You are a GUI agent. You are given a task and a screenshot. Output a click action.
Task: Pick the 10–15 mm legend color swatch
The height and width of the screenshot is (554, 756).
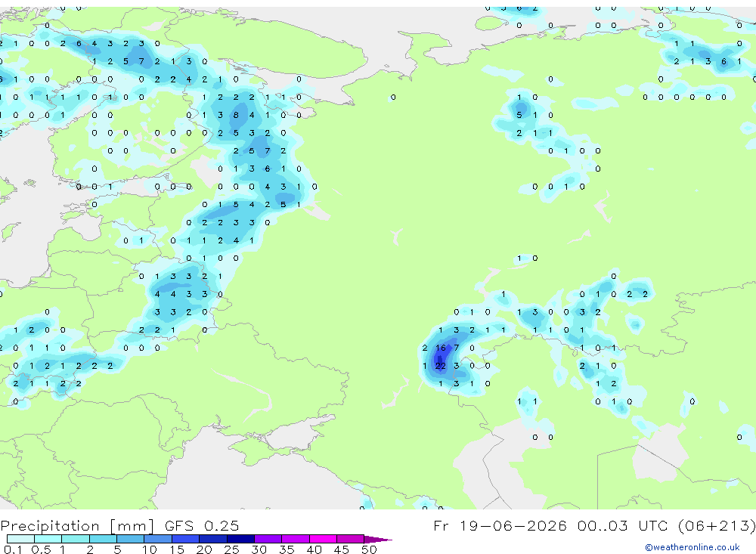(x=158, y=539)
